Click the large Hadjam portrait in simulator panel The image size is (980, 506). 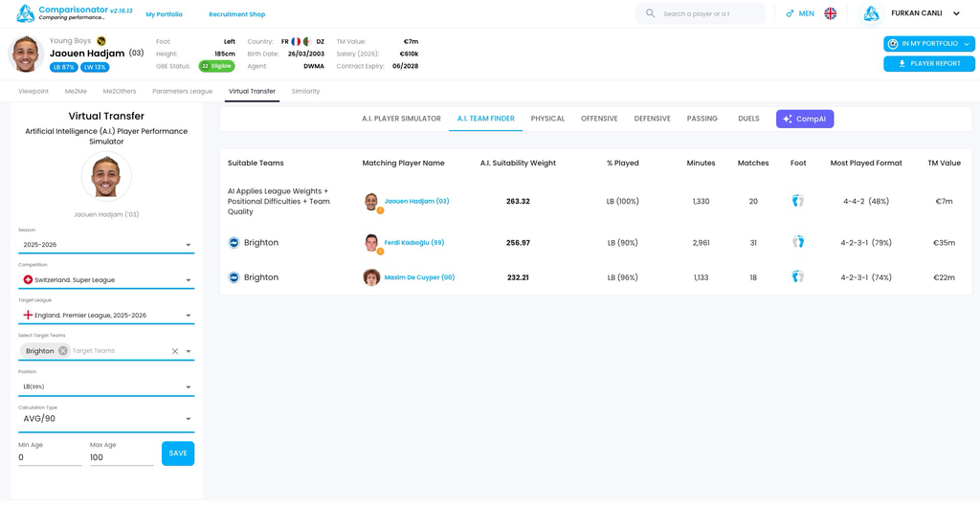click(x=106, y=176)
